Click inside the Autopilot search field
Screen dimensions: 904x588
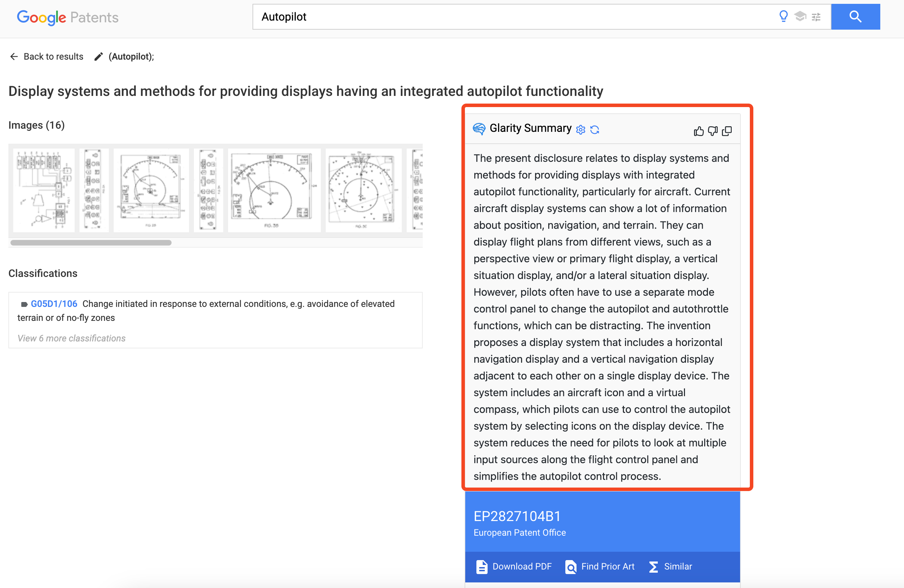coord(456,17)
